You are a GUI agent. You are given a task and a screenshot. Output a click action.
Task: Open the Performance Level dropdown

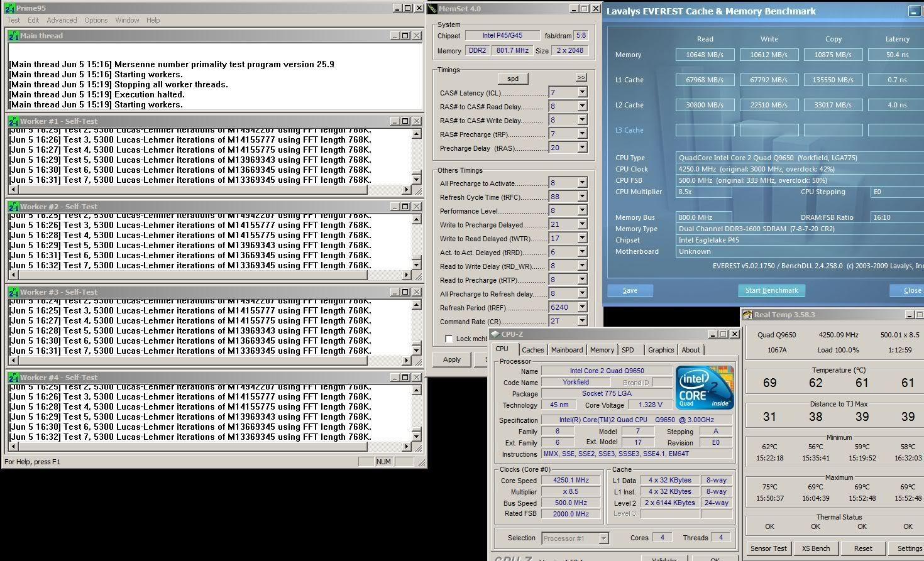(x=582, y=210)
